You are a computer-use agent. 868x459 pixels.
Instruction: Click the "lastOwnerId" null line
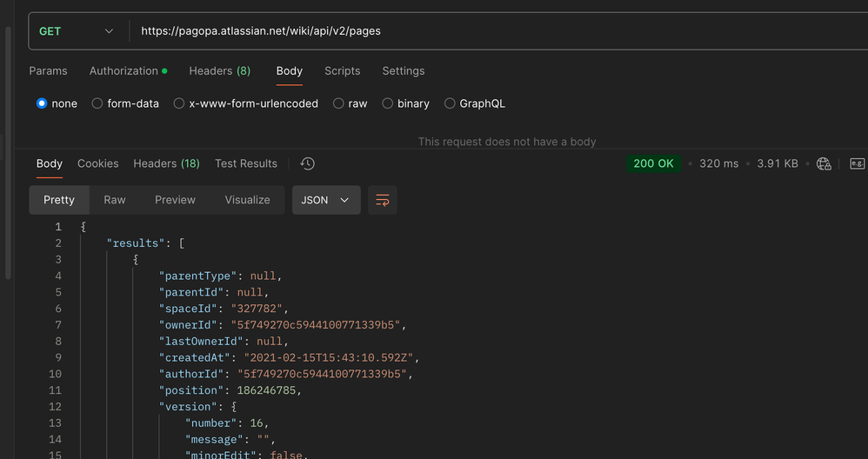224,342
